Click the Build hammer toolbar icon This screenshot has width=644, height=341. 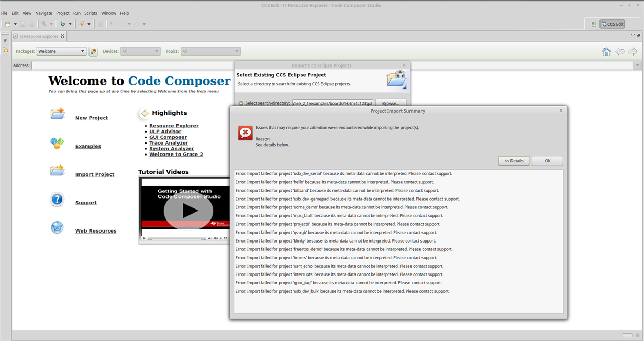44,24
